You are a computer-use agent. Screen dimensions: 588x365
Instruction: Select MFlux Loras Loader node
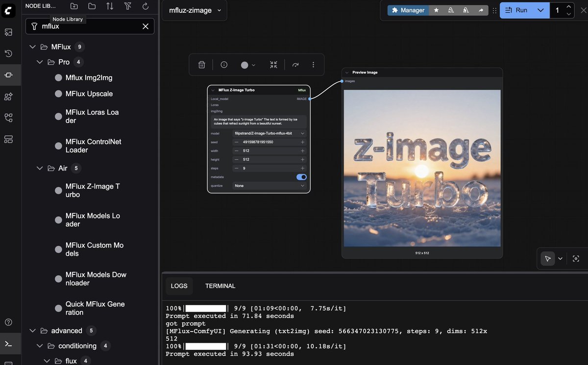pyautogui.click(x=92, y=116)
